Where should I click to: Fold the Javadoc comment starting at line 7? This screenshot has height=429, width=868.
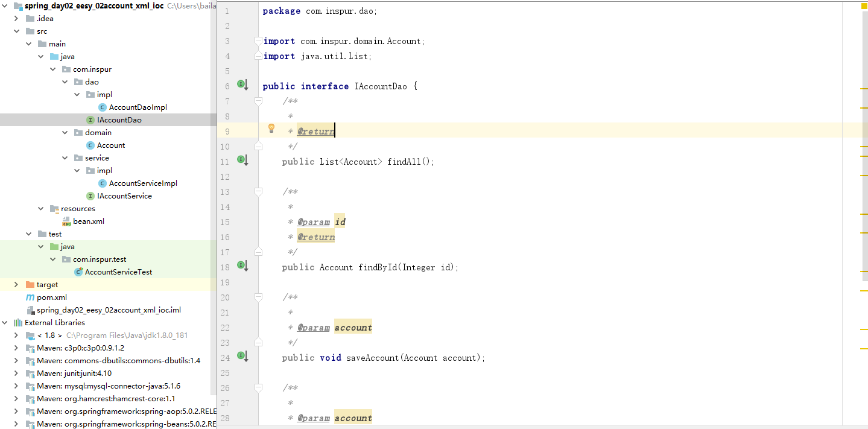click(259, 101)
